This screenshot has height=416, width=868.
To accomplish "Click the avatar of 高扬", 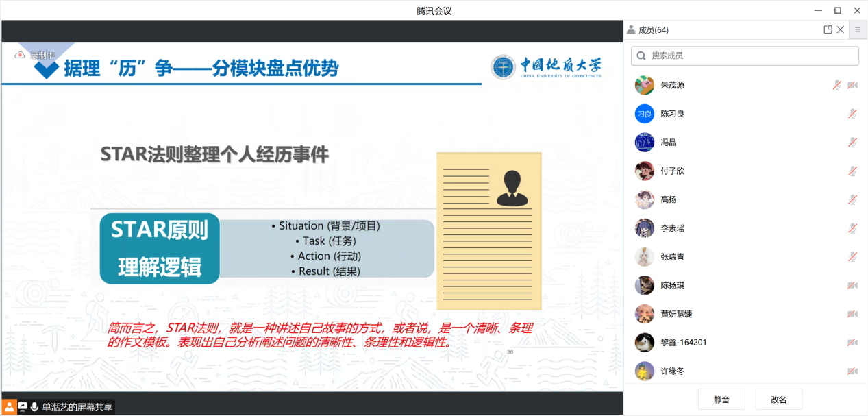I will tap(644, 199).
